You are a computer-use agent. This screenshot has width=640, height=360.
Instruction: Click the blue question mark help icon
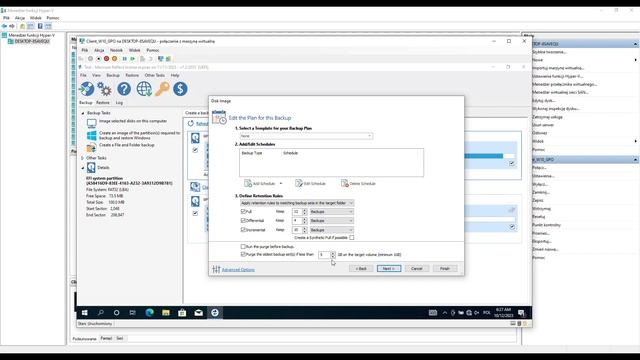coord(124,89)
